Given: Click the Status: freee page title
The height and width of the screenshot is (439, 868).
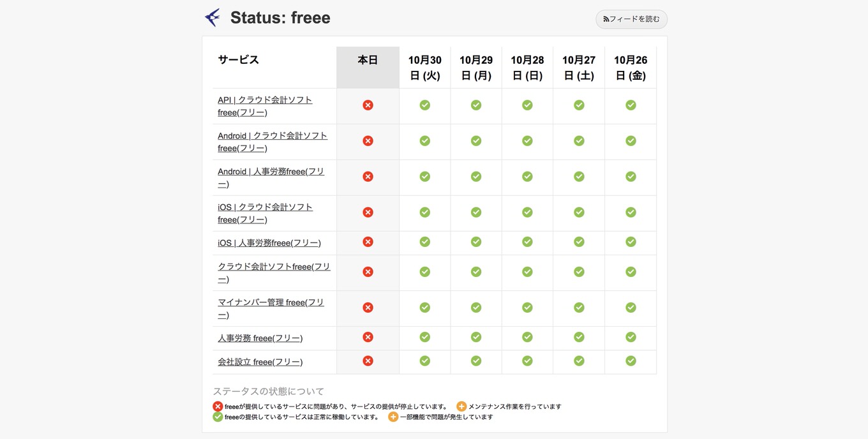Looking at the screenshot, I should [280, 18].
